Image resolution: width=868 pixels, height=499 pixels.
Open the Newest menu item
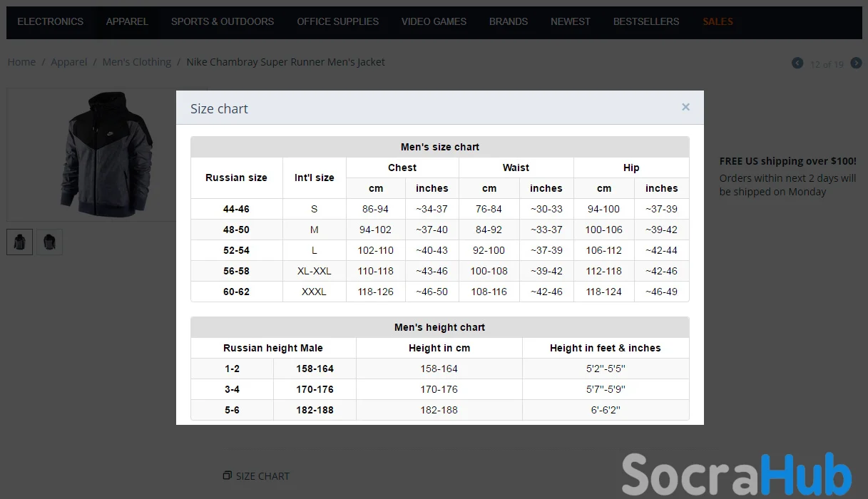tap(571, 21)
